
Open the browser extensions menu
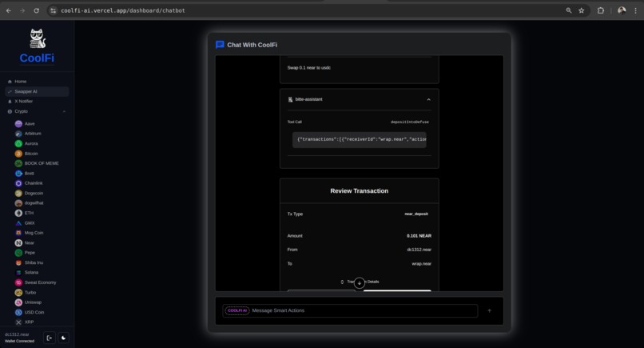click(x=601, y=10)
